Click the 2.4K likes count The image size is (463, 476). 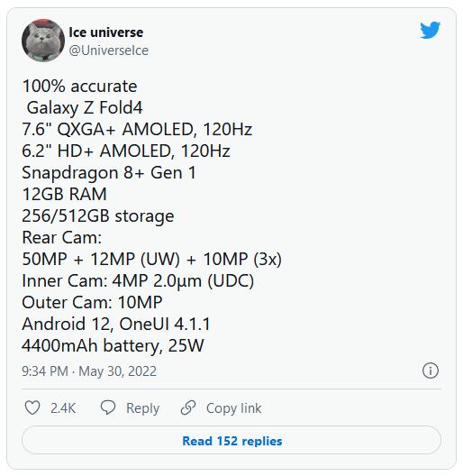(63, 408)
